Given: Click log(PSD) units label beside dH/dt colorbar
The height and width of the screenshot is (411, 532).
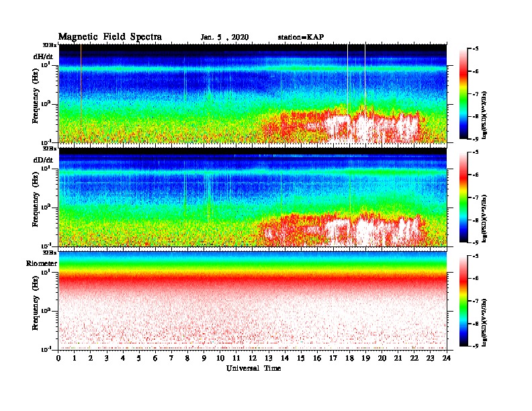Looking at the screenshot, I should click(x=484, y=115).
